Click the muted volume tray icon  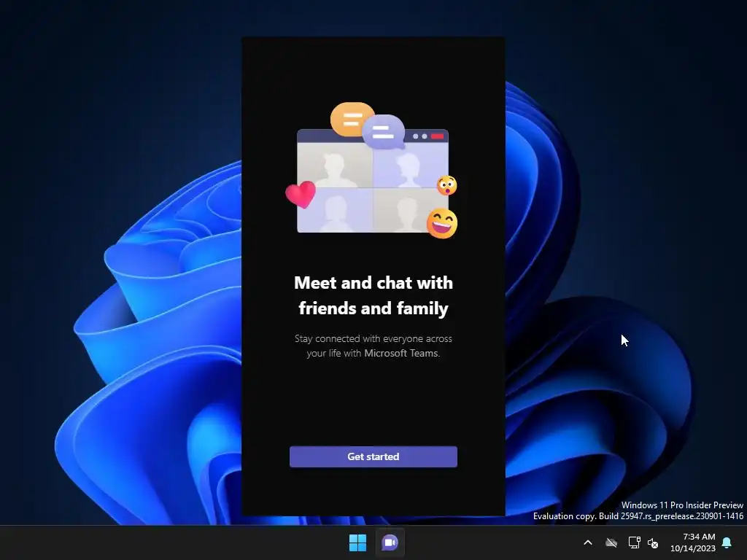point(653,542)
